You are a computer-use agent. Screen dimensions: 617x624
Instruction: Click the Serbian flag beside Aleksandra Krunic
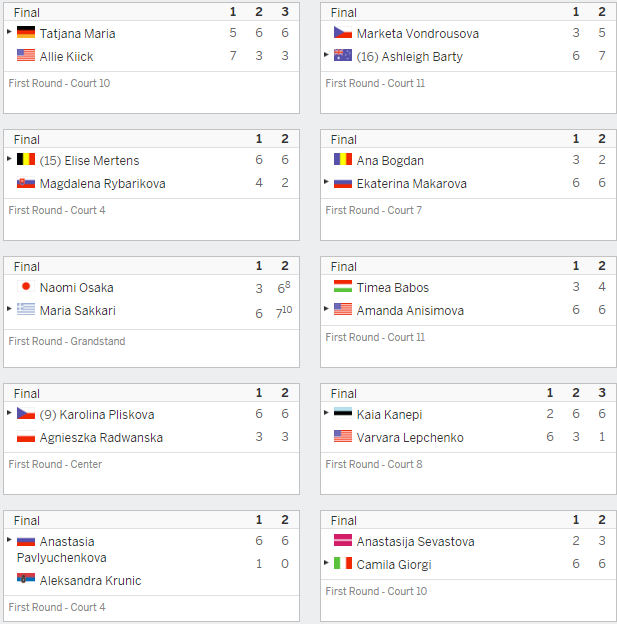(26, 579)
